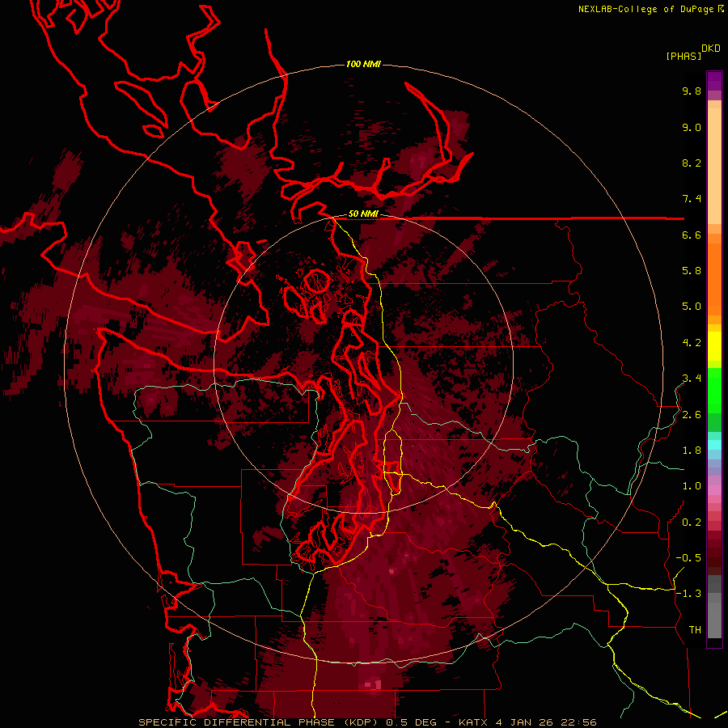Click the gray segment of the color scale

click(714, 608)
